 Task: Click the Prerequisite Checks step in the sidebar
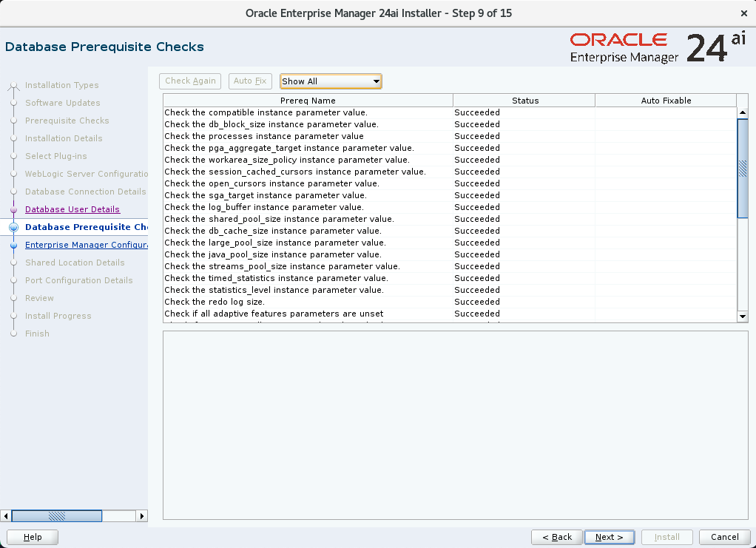(67, 121)
